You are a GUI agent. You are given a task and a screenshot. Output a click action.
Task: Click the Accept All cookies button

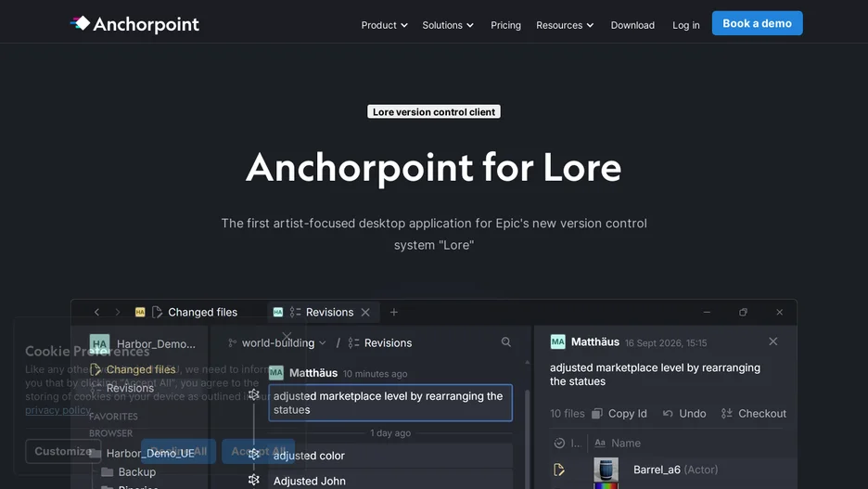(259, 451)
